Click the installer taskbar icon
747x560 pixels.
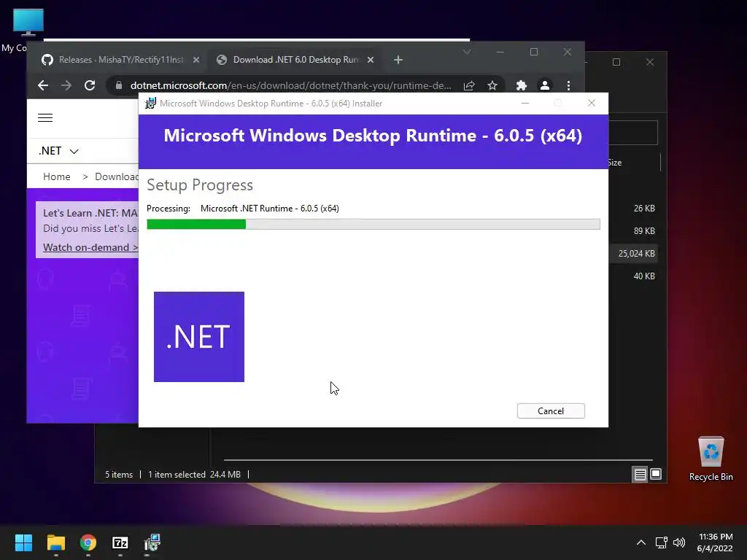152,542
